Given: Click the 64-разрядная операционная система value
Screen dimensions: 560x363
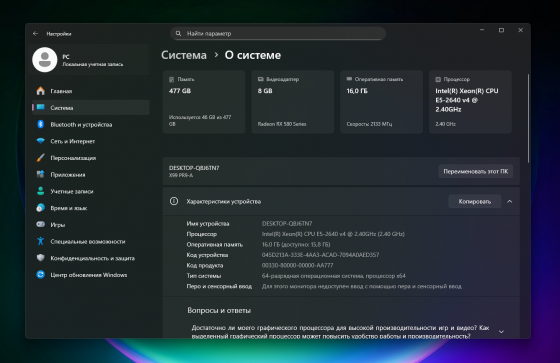Looking at the screenshot, I should 334,275.
